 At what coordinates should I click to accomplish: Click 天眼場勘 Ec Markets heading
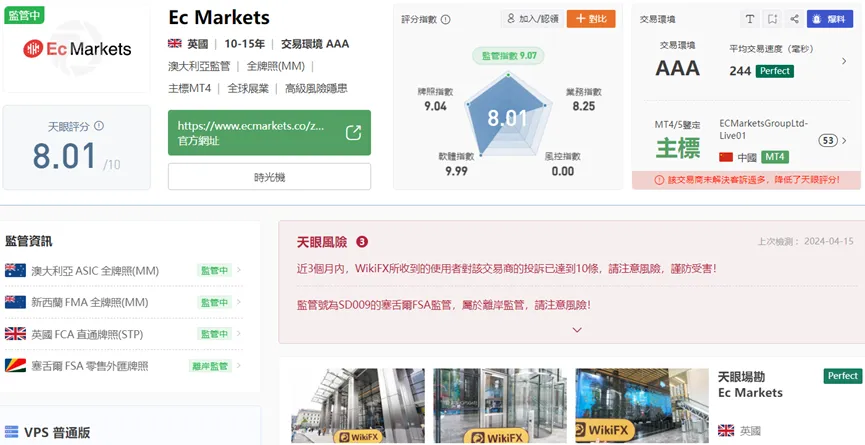coord(750,385)
